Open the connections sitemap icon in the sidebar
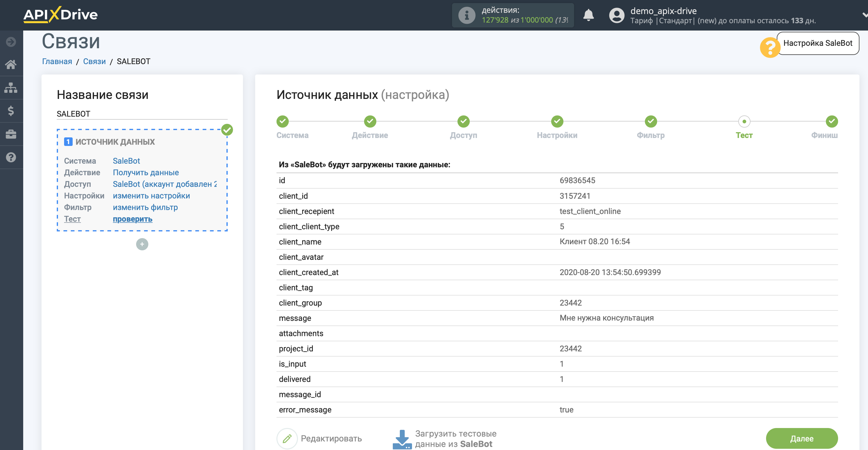 (11, 88)
